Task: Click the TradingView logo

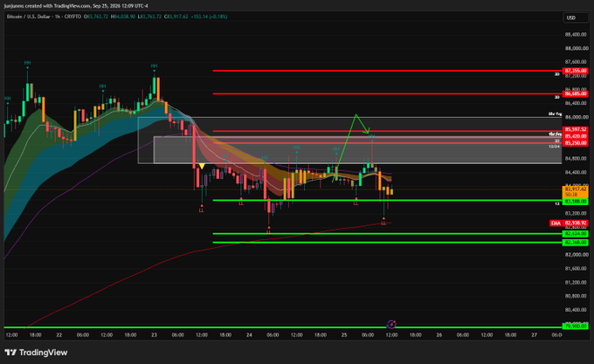Action: [x=37, y=353]
